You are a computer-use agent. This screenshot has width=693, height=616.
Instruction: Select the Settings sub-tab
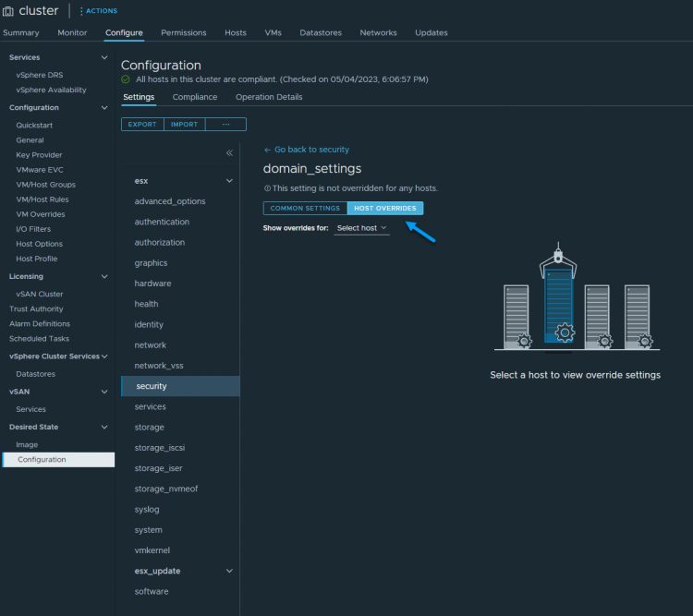(139, 97)
